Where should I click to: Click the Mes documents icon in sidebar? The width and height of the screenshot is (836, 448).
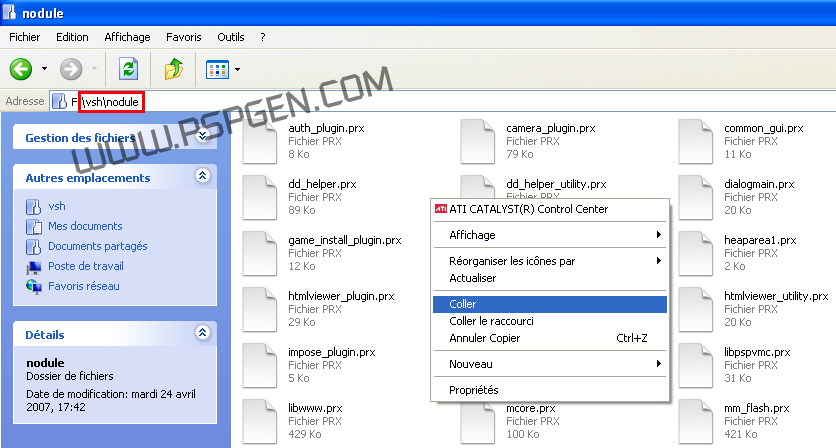pyautogui.click(x=34, y=227)
